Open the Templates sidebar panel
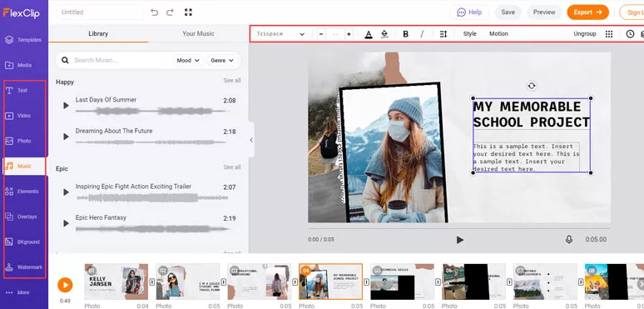 [23, 40]
